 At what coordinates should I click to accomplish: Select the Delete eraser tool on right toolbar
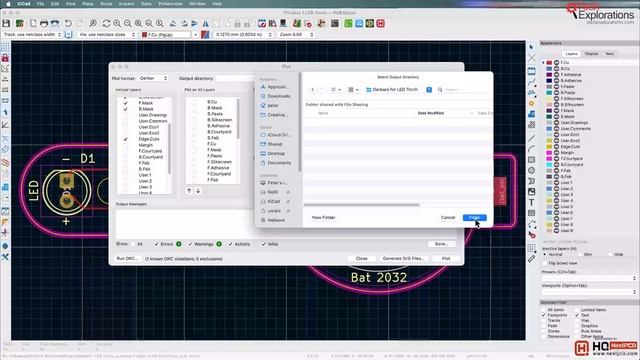click(531, 235)
